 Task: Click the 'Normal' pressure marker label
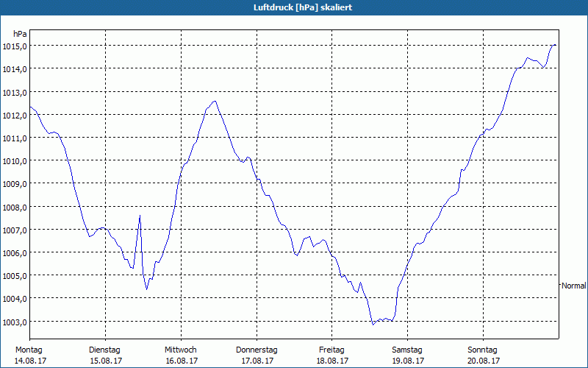pos(573,286)
